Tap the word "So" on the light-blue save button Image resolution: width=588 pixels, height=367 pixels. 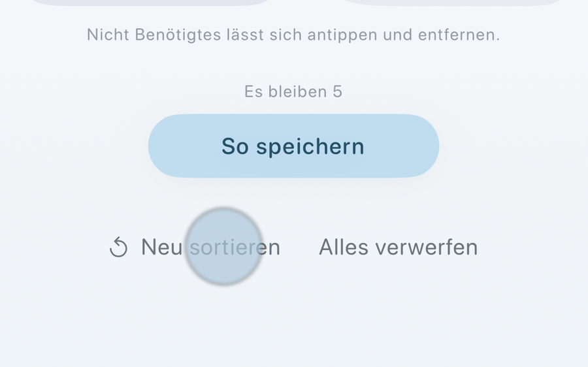(x=235, y=146)
